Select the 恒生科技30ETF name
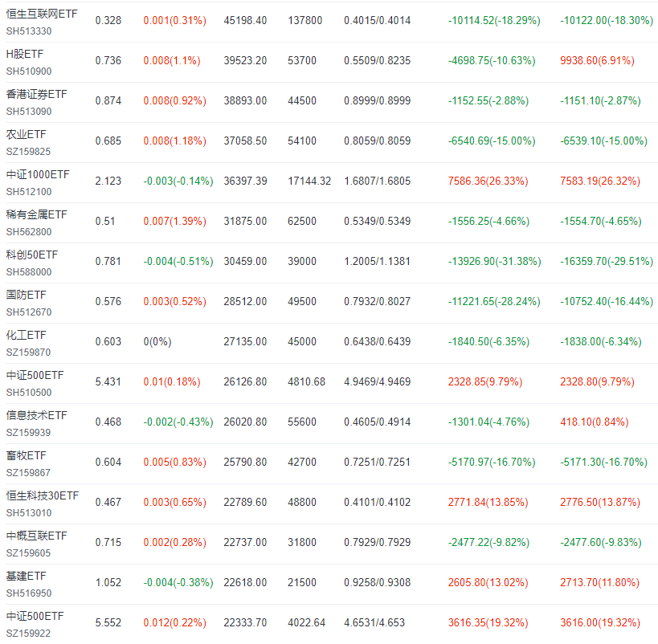658x644 pixels. pos(43,496)
